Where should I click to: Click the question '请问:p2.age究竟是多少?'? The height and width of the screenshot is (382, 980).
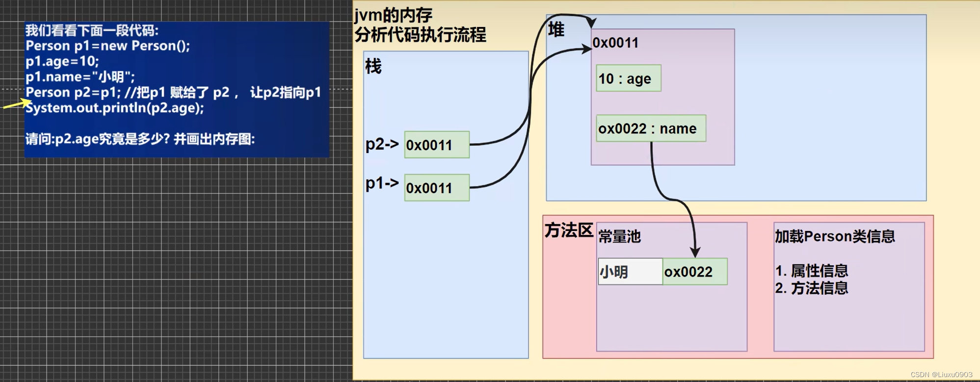pos(98,139)
